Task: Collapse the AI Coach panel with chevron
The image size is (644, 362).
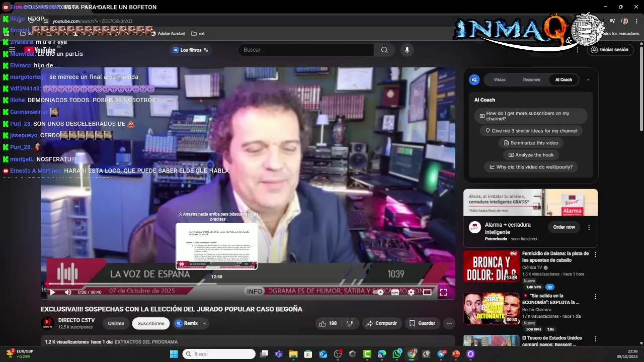Action: [x=588, y=79]
